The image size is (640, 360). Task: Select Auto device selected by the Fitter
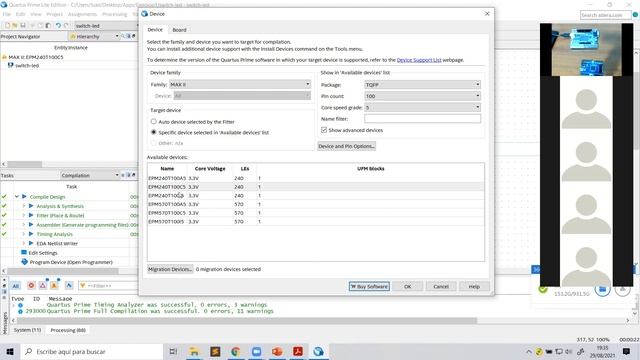(153, 122)
